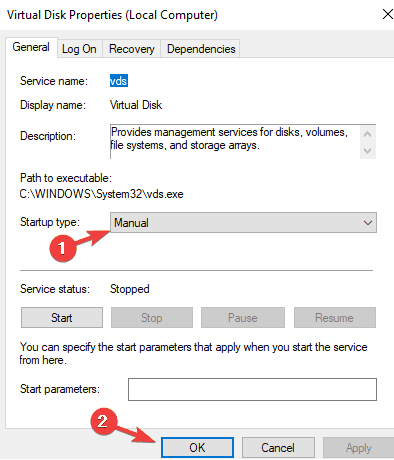
Task: Open the Dependencies tab
Action: [201, 49]
